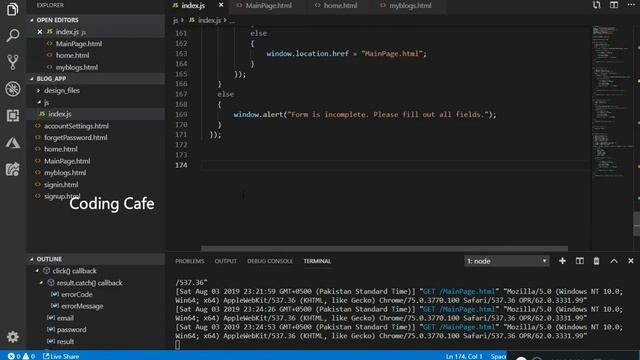Click the index.js breadcrumb segment
Viewport: 640px width, 360px height.
coord(209,20)
